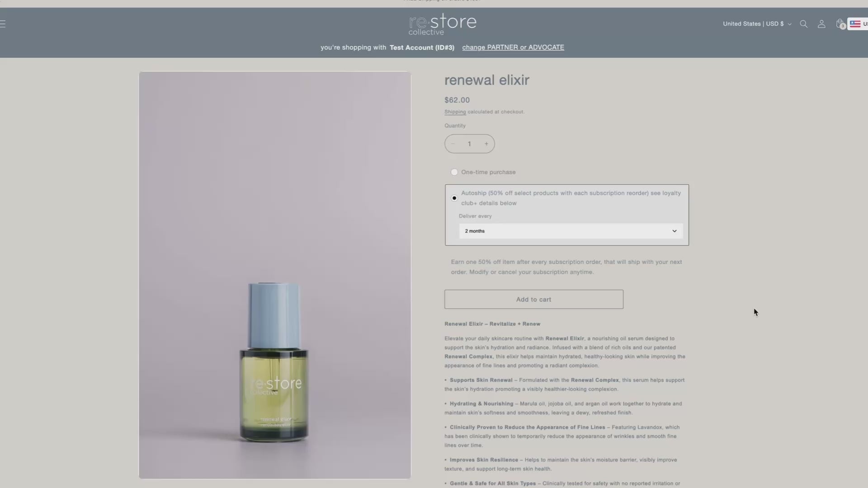Screen dimensions: 868x488
Task: Open the shopping cart bag icon
Action: [x=840, y=24]
